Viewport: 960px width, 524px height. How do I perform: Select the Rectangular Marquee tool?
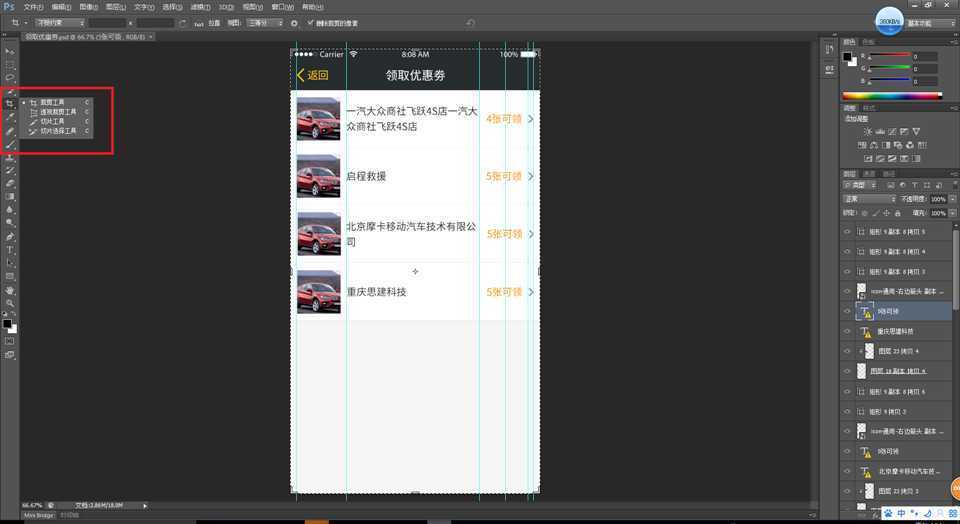point(9,65)
